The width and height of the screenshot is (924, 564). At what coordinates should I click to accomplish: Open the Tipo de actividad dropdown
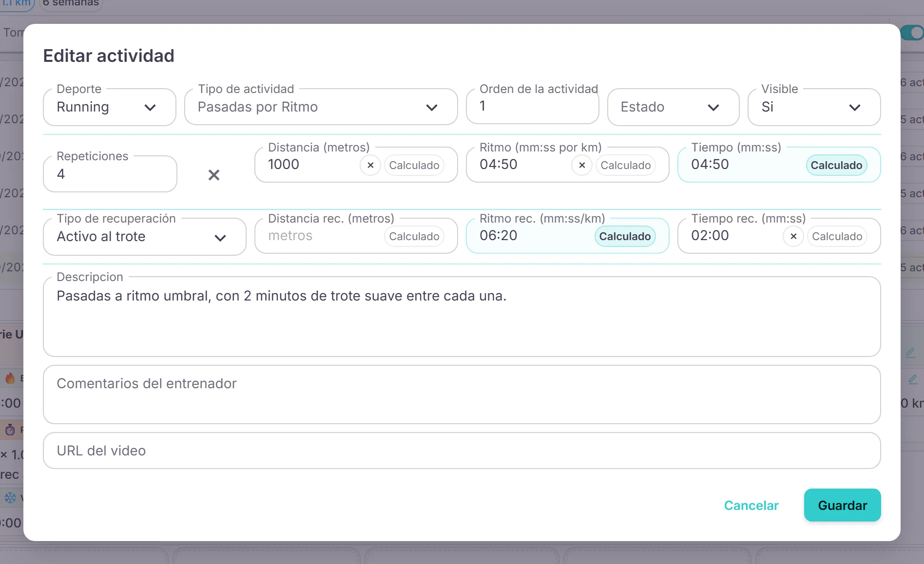tap(321, 107)
